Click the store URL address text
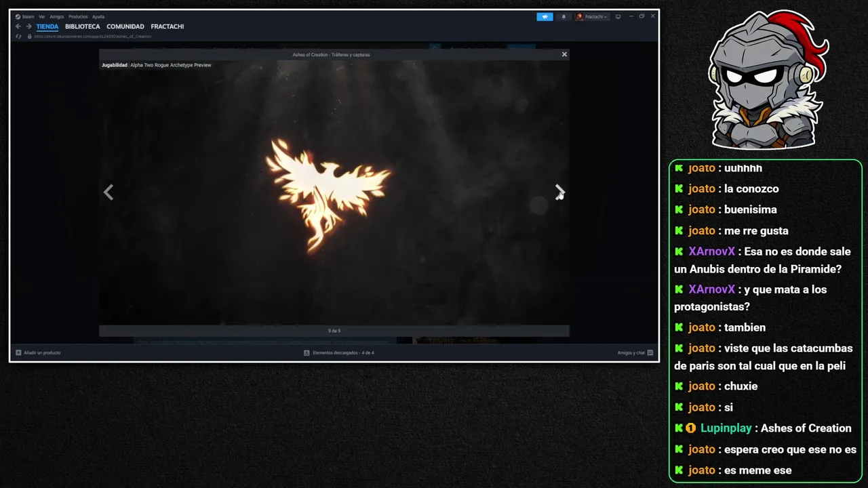This screenshot has width=868, height=488. pyautogui.click(x=92, y=37)
